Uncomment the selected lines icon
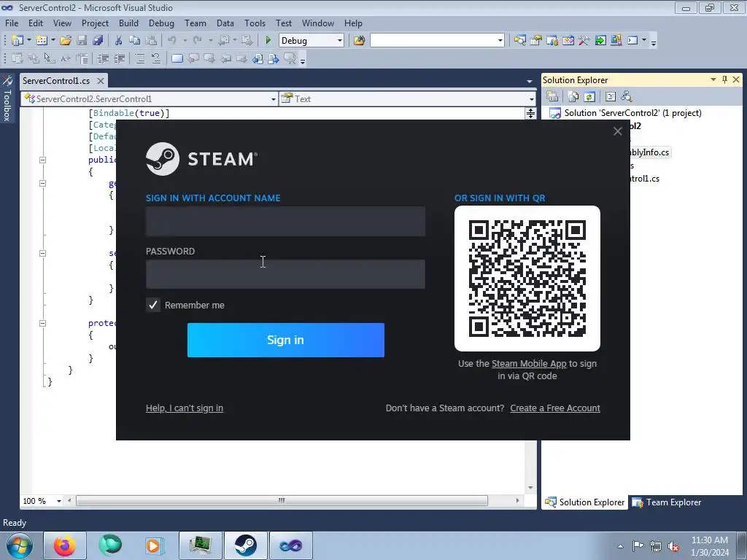 coord(156,58)
